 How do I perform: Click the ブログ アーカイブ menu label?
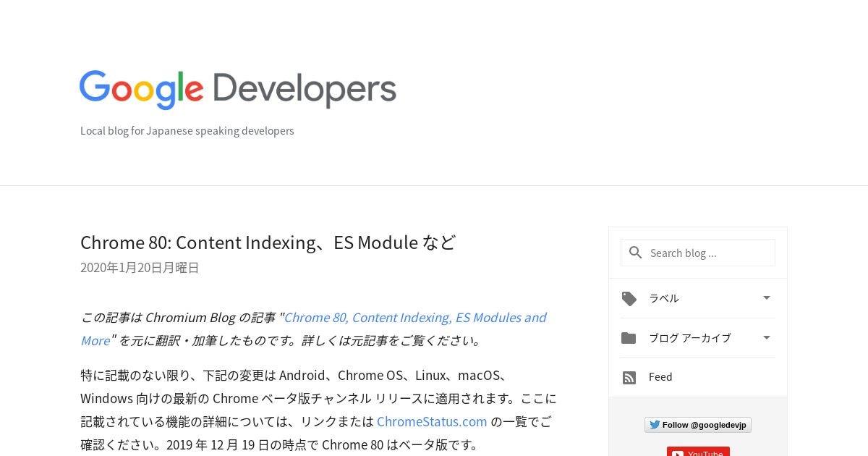[x=690, y=337]
